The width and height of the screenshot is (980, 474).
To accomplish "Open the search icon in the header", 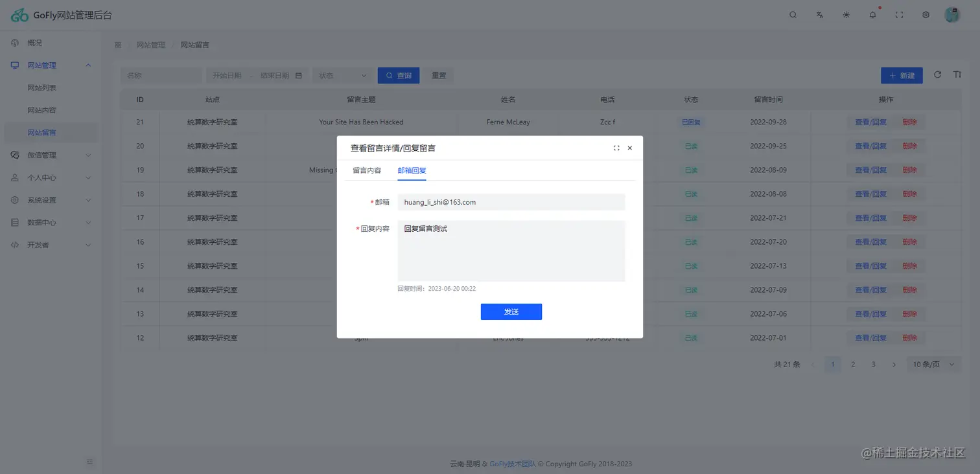I will pos(793,15).
